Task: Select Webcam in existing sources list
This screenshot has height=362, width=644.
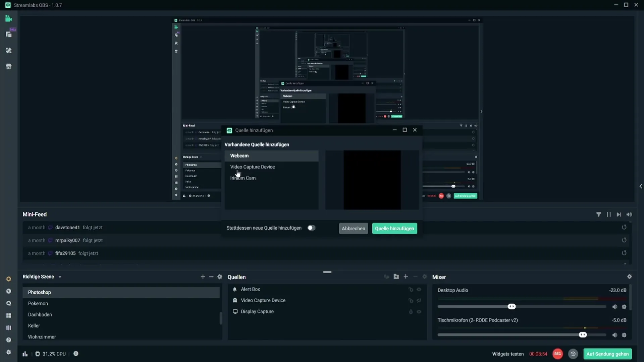Action: 271,156
